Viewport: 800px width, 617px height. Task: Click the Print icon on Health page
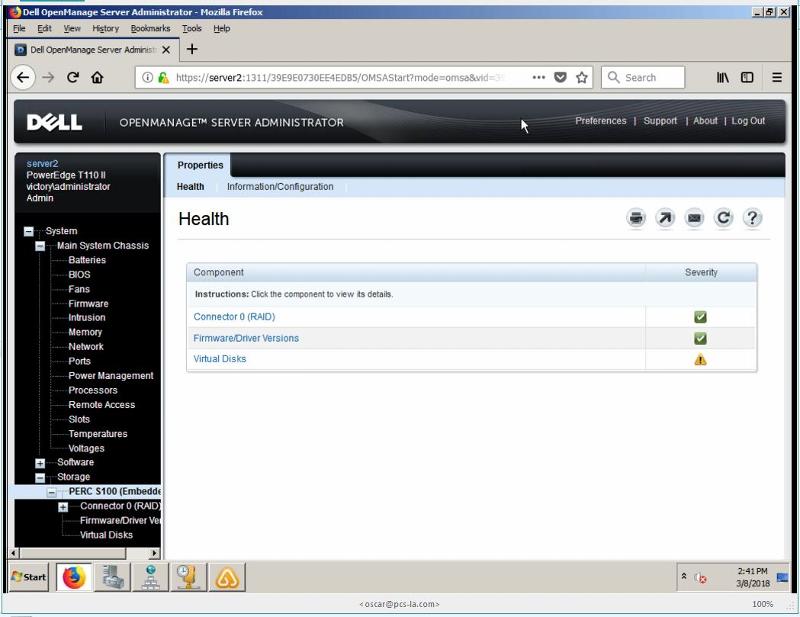(x=636, y=218)
